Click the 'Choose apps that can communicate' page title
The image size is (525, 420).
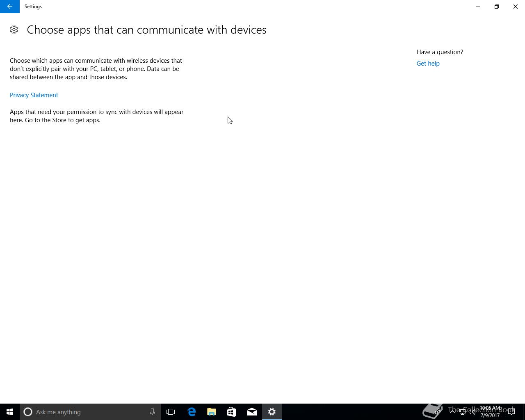(x=146, y=30)
